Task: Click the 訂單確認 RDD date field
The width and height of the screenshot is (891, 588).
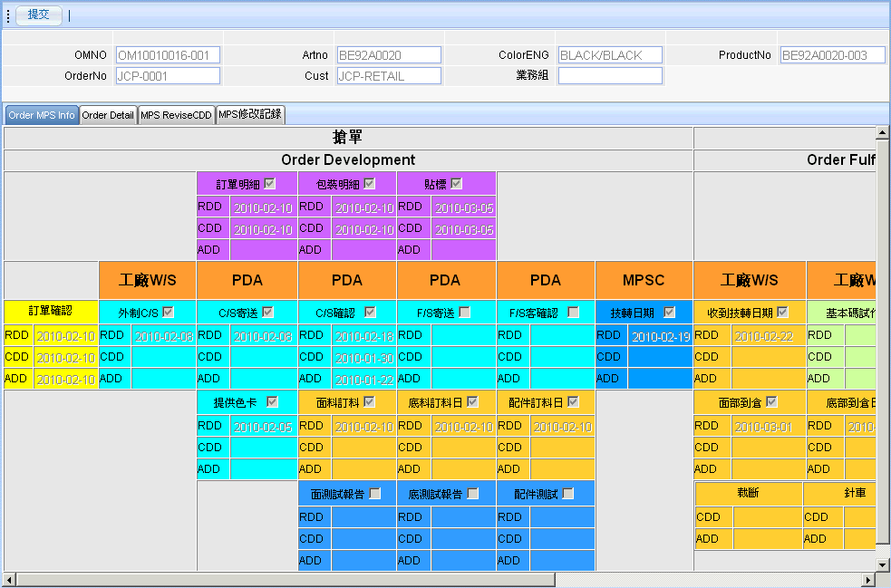Action: (66, 336)
